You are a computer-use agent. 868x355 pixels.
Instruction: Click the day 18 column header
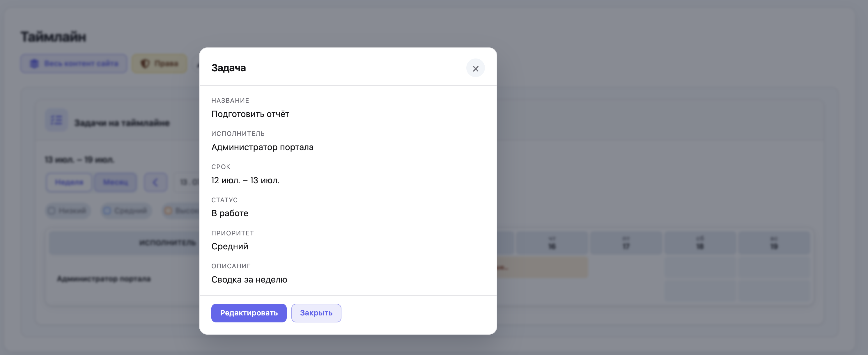pyautogui.click(x=700, y=243)
